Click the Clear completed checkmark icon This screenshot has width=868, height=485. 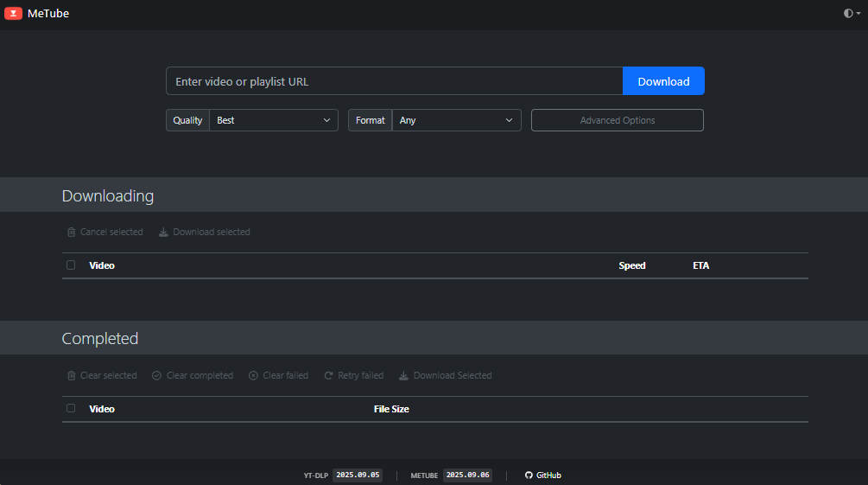pos(156,376)
